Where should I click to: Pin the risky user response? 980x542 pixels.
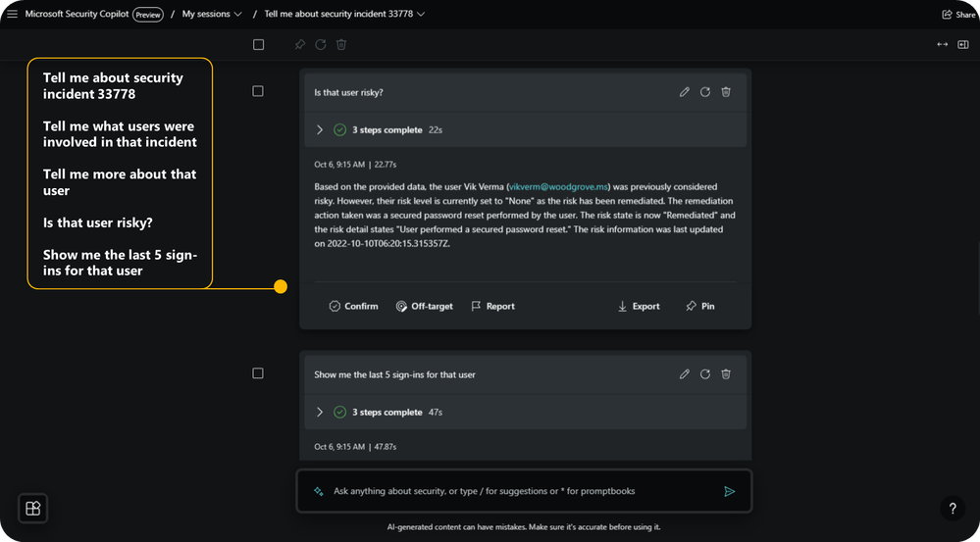[700, 306]
